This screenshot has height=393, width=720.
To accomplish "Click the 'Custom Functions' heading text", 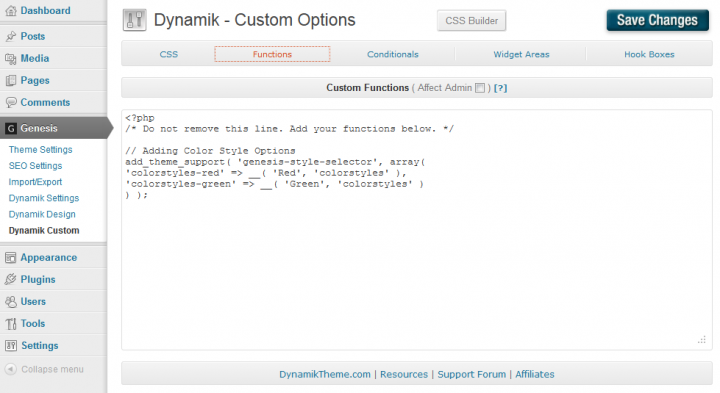I will (x=367, y=88).
